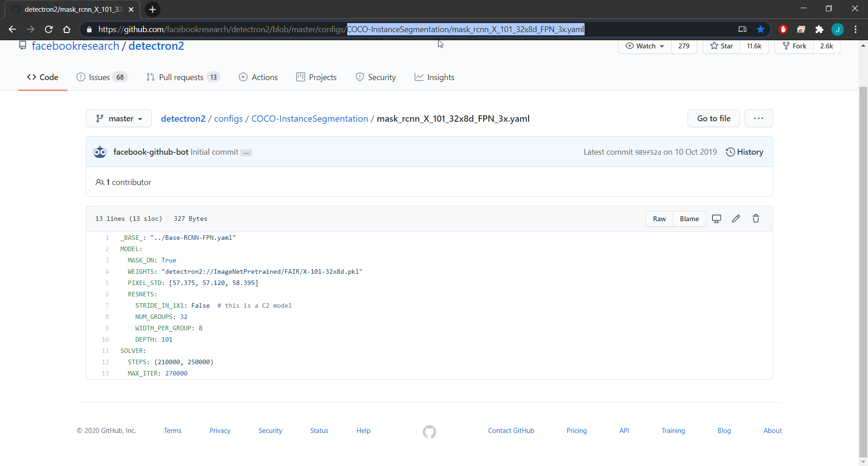This screenshot has width=868, height=466.
Task: Open the API footer link
Action: (x=624, y=431)
